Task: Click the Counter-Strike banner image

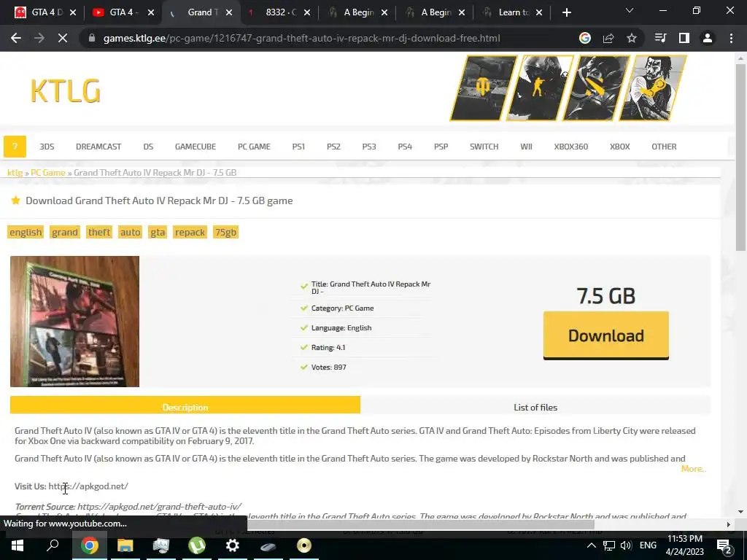Action: (x=540, y=88)
